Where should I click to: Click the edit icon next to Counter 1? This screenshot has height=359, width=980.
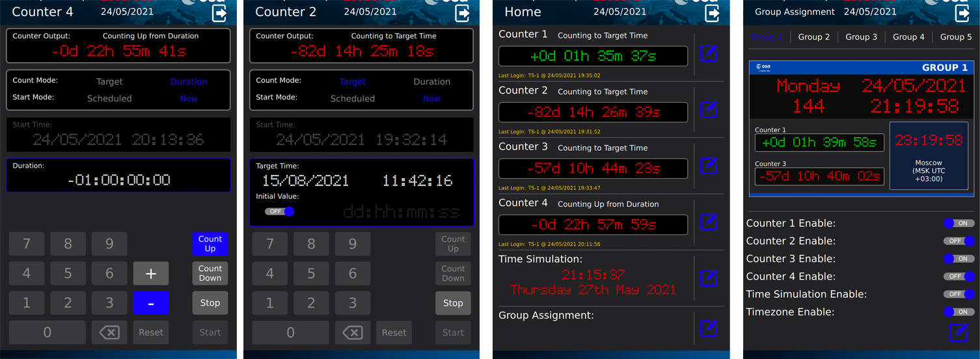[x=708, y=53]
